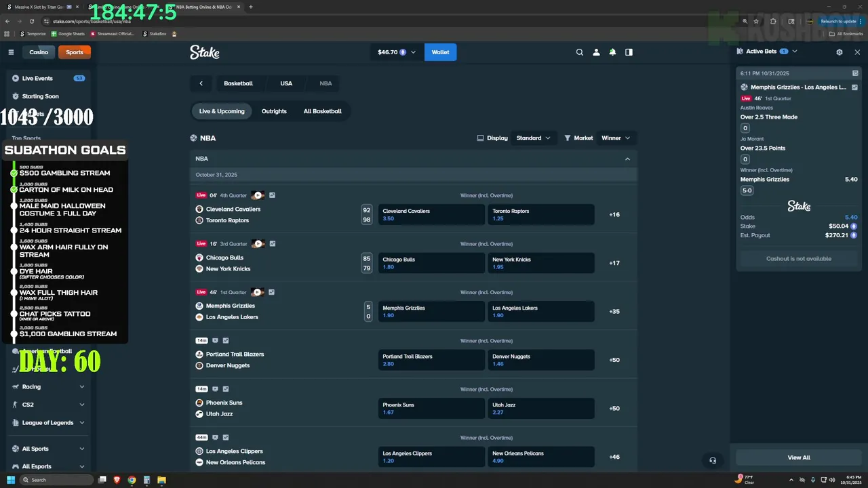
Task: Open the USA breadcrumb
Action: click(x=286, y=83)
